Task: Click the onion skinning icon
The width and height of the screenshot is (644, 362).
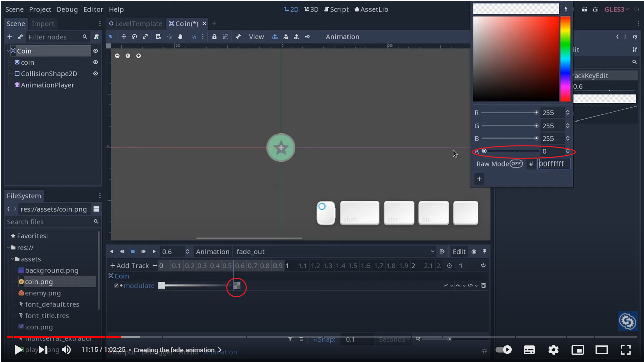Action: pyautogui.click(x=474, y=252)
